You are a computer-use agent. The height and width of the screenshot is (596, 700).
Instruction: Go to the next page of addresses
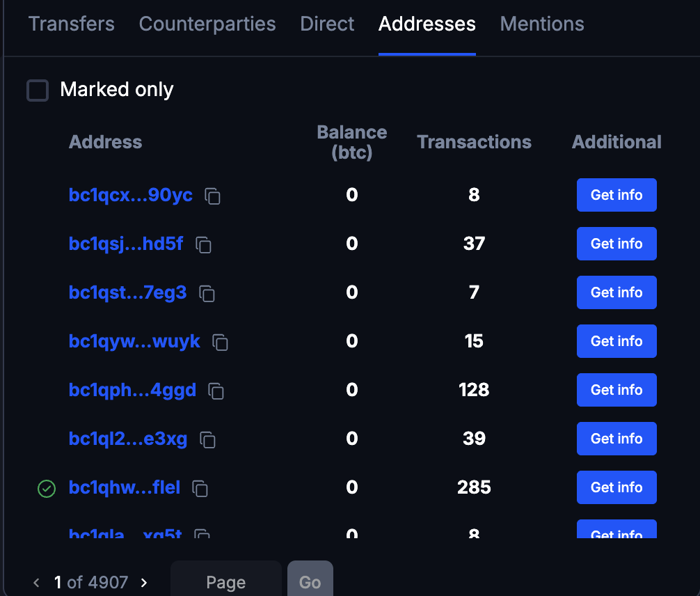(143, 583)
